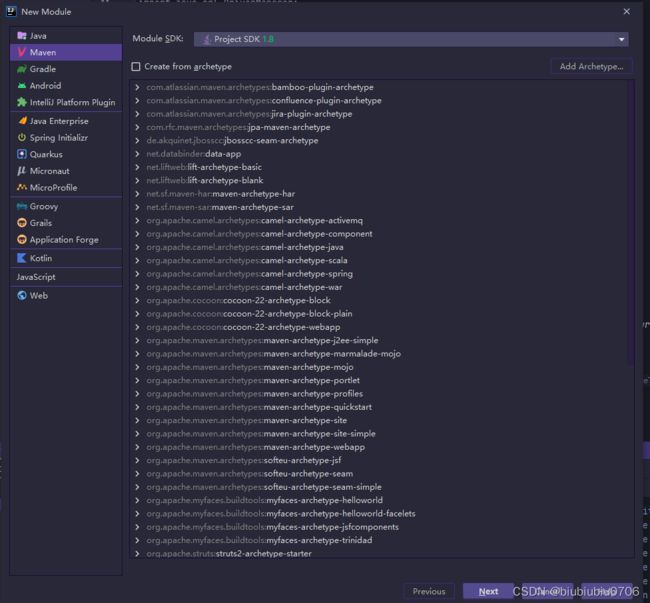Click the Groovy icon
The height and width of the screenshot is (603, 650).
(22, 206)
